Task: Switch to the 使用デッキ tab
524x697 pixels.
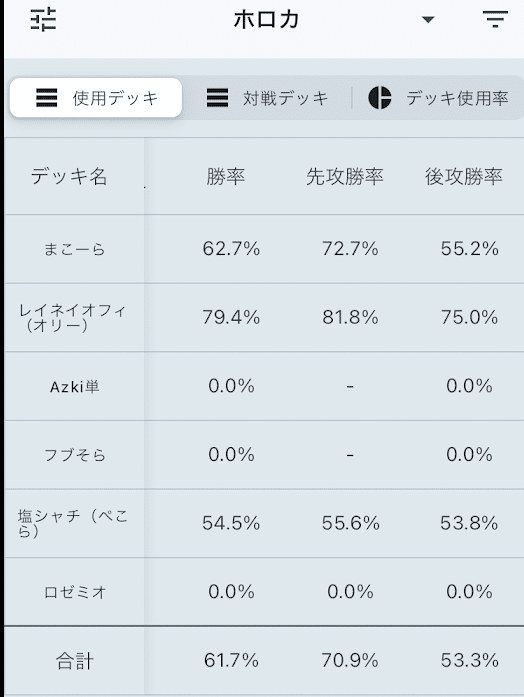Action: pyautogui.click(x=96, y=98)
